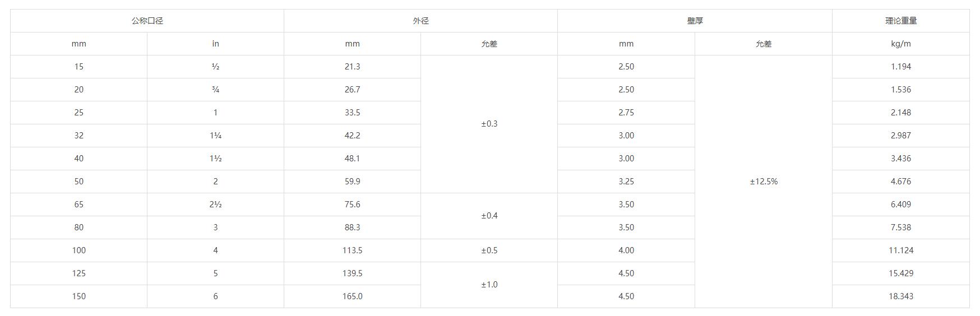The width and height of the screenshot is (980, 316).
Task: Select the 165.0 outer diameter cell
Action: click(352, 296)
